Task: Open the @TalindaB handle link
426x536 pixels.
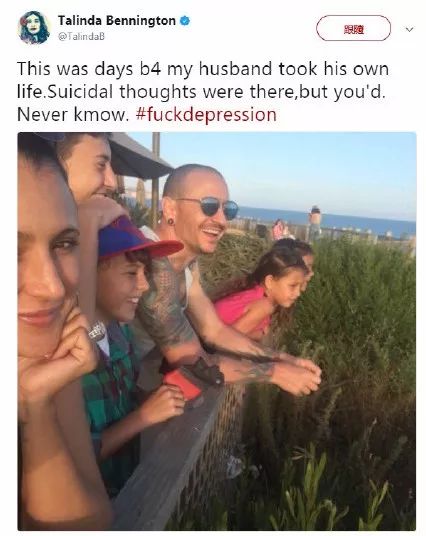Action: (x=81, y=37)
